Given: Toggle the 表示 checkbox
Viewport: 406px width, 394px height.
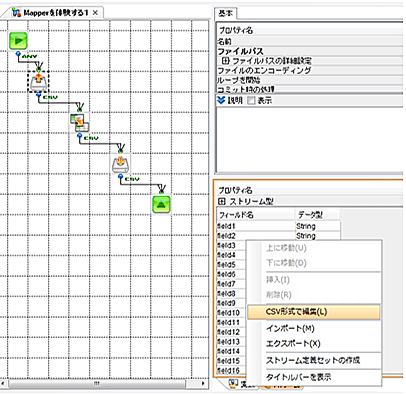Looking at the screenshot, I should [x=251, y=100].
